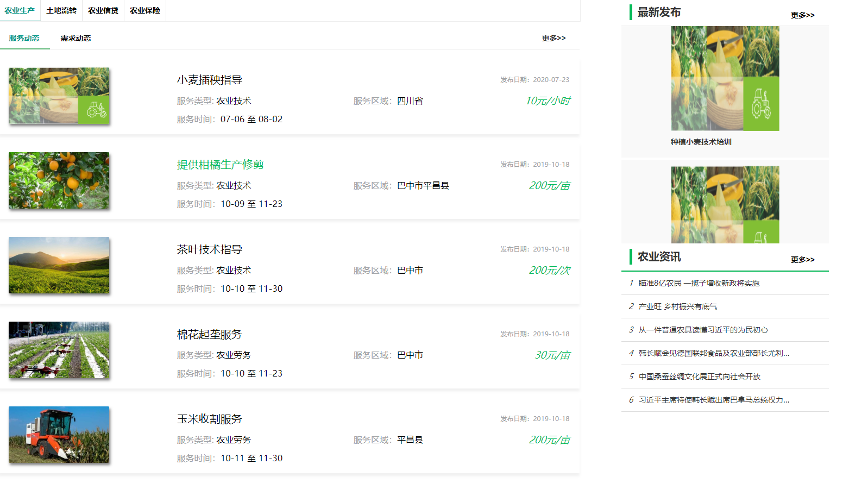The image size is (868, 483).
Task: Switch to 需求动态 sub-tab
Action: (76, 38)
